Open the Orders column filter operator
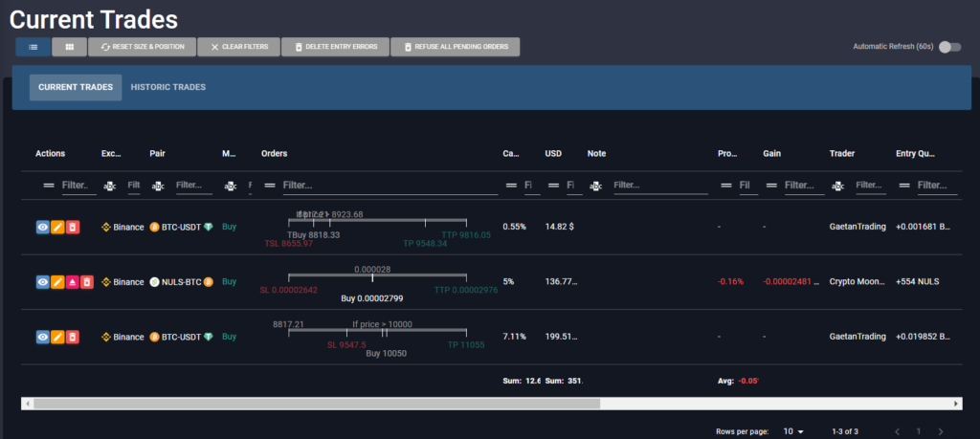The height and width of the screenshot is (439, 980). [x=270, y=186]
